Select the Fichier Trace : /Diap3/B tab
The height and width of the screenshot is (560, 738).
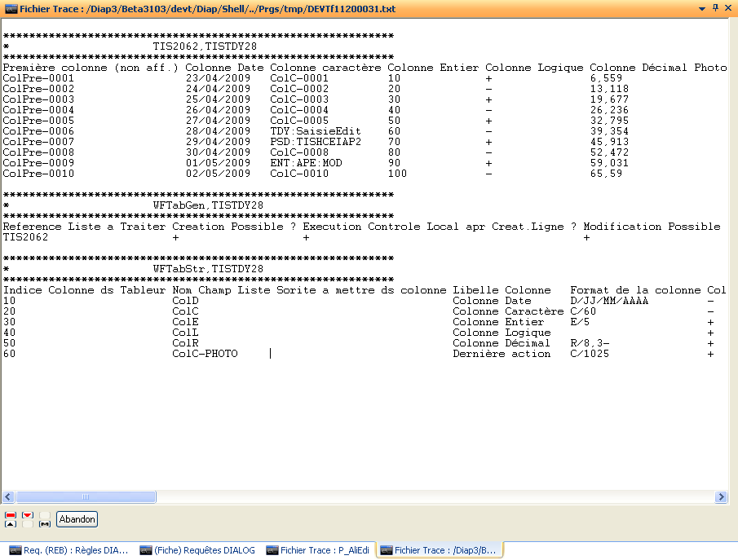click(x=439, y=550)
